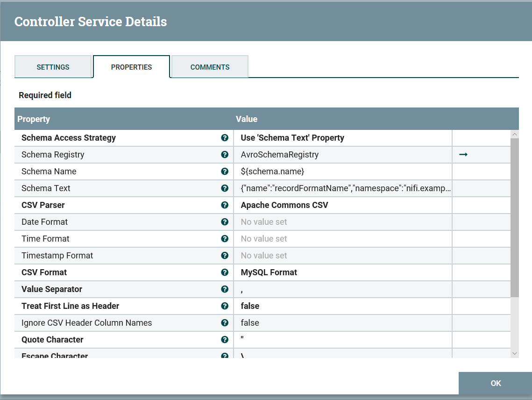
Task: Click help icon for Date Format
Action: tap(225, 222)
